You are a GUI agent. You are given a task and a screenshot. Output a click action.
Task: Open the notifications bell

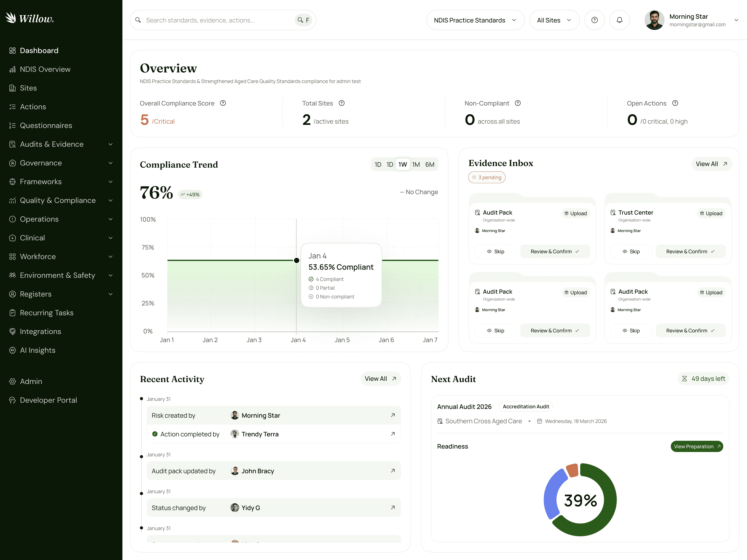(x=619, y=20)
